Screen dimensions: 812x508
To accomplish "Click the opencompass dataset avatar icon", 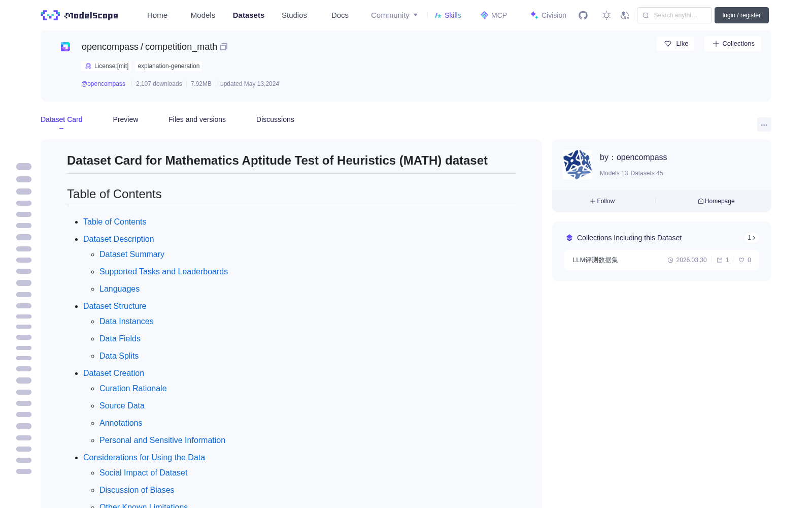I will pyautogui.click(x=65, y=47).
